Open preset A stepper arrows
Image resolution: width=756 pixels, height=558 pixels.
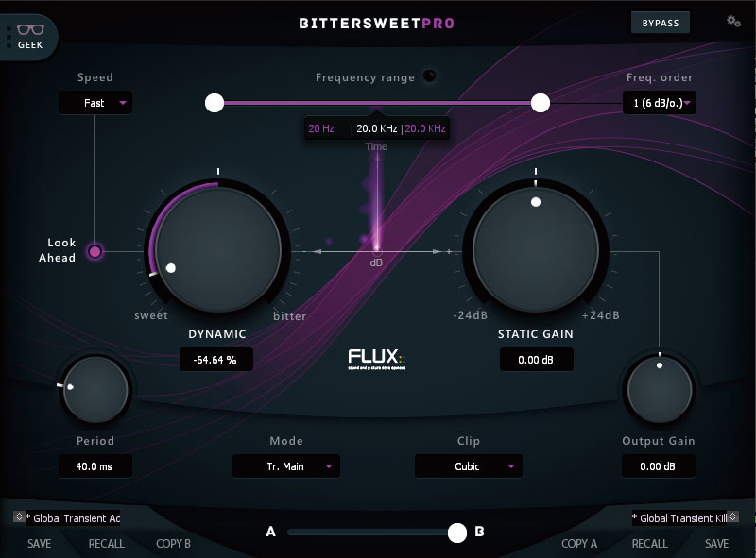(19, 516)
